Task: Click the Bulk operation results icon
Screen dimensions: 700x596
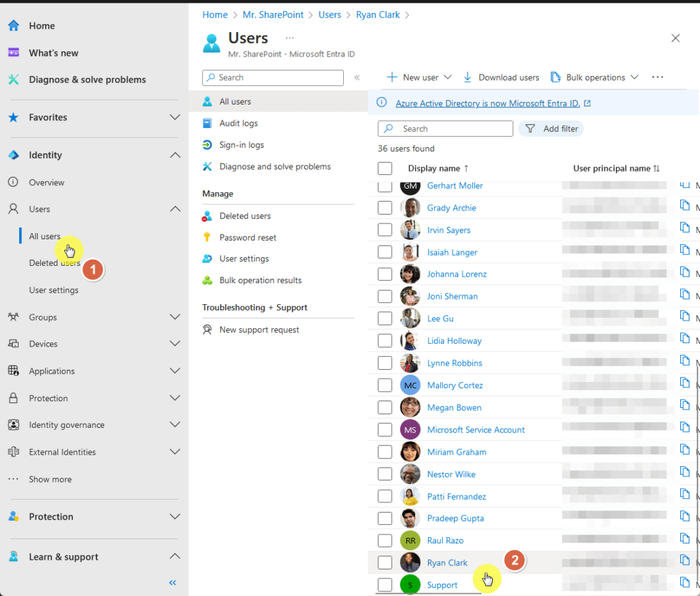Action: [x=207, y=280]
